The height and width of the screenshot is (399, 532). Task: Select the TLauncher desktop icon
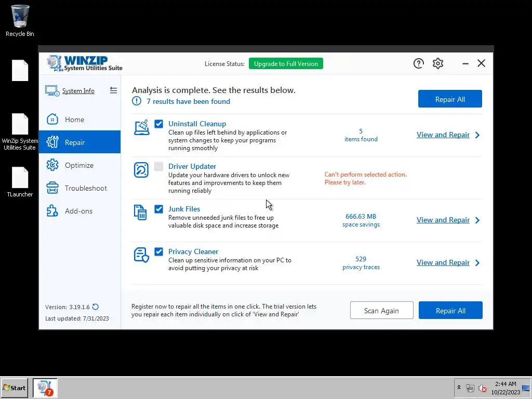[20, 182]
